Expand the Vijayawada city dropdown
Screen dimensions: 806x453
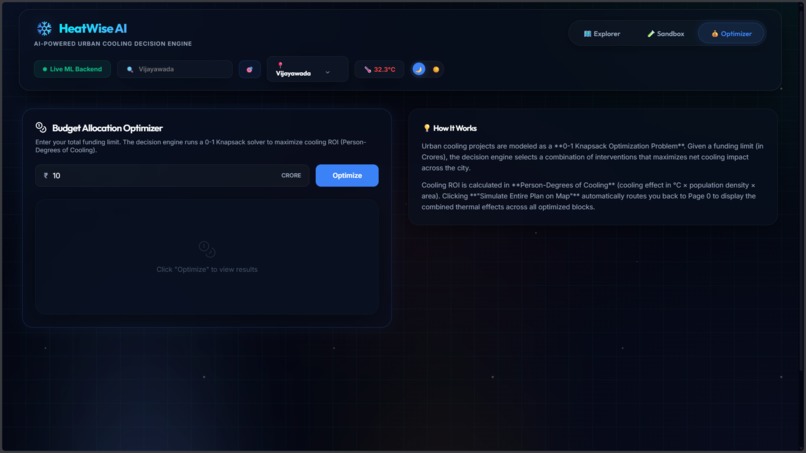click(307, 69)
